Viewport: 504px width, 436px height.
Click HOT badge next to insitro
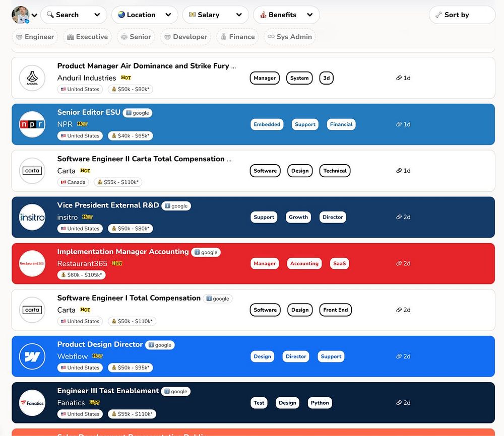(x=87, y=217)
